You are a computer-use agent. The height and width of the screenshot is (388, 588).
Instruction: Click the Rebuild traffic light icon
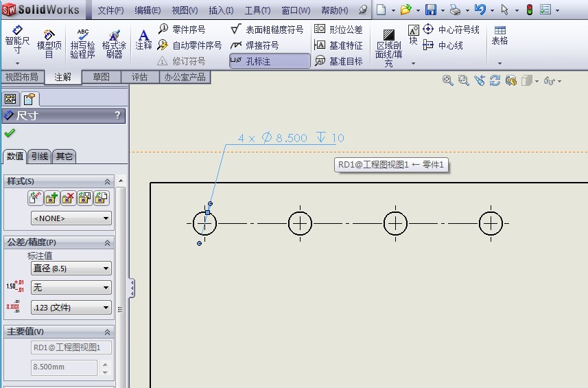click(530, 10)
